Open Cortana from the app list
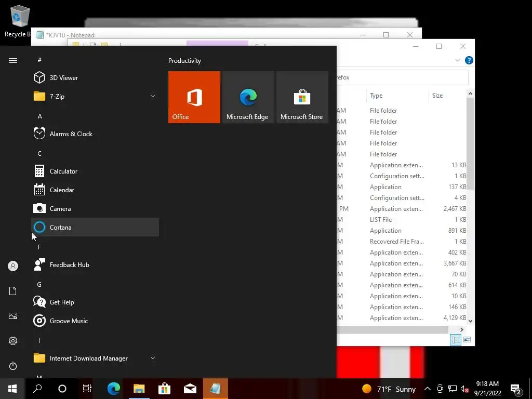 coord(95,228)
